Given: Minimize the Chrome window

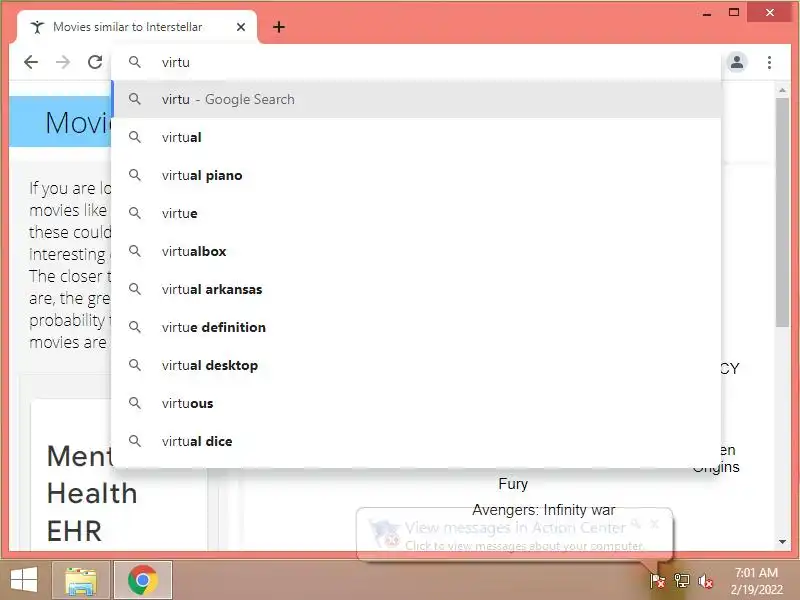Looking at the screenshot, I should 707,13.
